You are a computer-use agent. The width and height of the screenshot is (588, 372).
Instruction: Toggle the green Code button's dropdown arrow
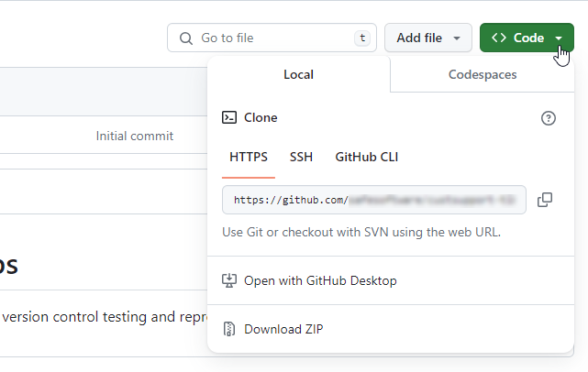pos(559,38)
